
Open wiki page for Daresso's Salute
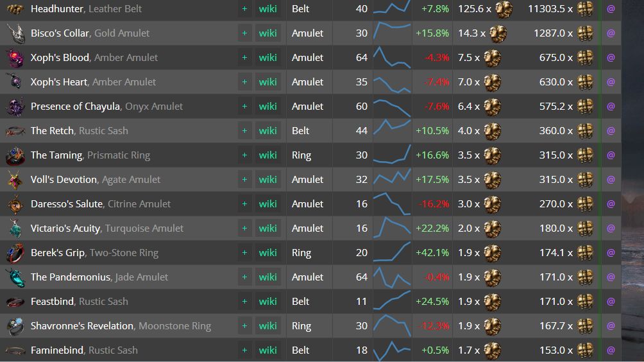tap(268, 204)
